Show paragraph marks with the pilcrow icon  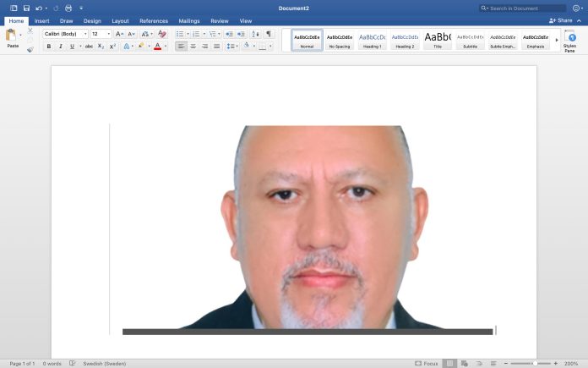(269, 34)
